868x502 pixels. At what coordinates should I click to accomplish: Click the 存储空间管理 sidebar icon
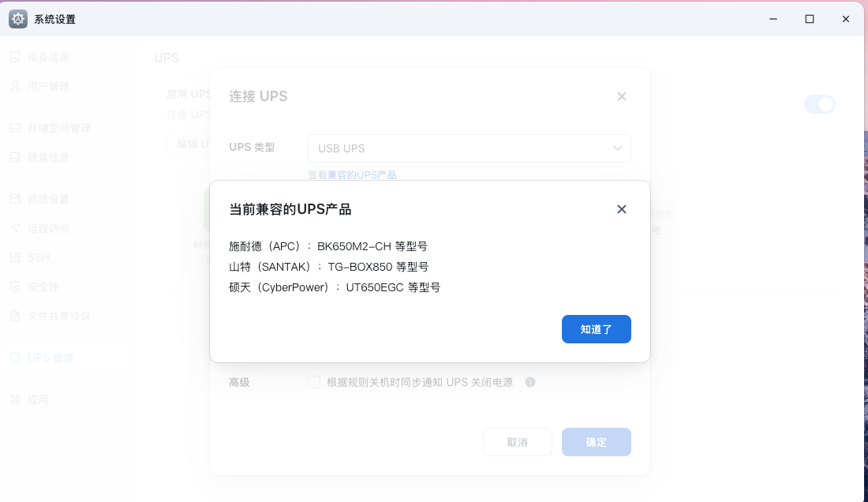tap(15, 129)
